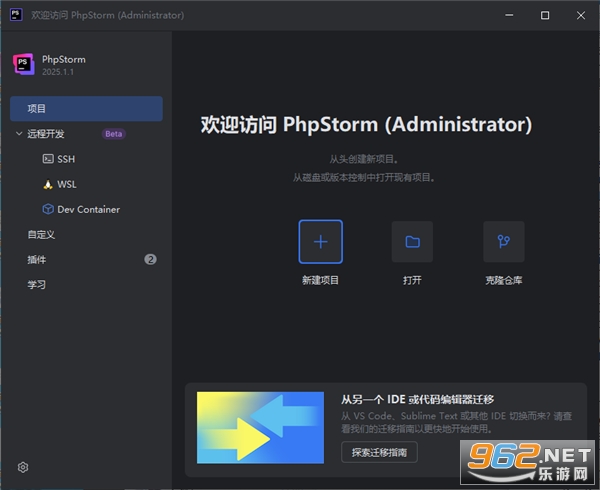Click the PhpStorm name in the sidebar
600x490 pixels.
[64, 60]
